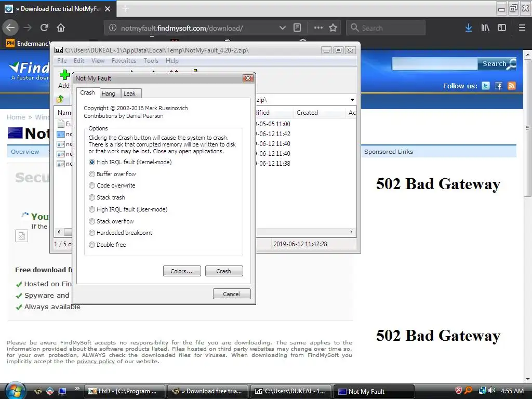This screenshot has height=399, width=532.
Task: Open FindMySoft Twitter follow icon
Action: [x=486, y=86]
